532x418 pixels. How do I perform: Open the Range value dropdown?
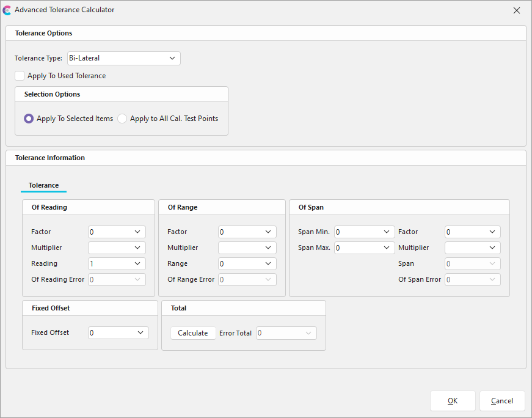pos(247,263)
